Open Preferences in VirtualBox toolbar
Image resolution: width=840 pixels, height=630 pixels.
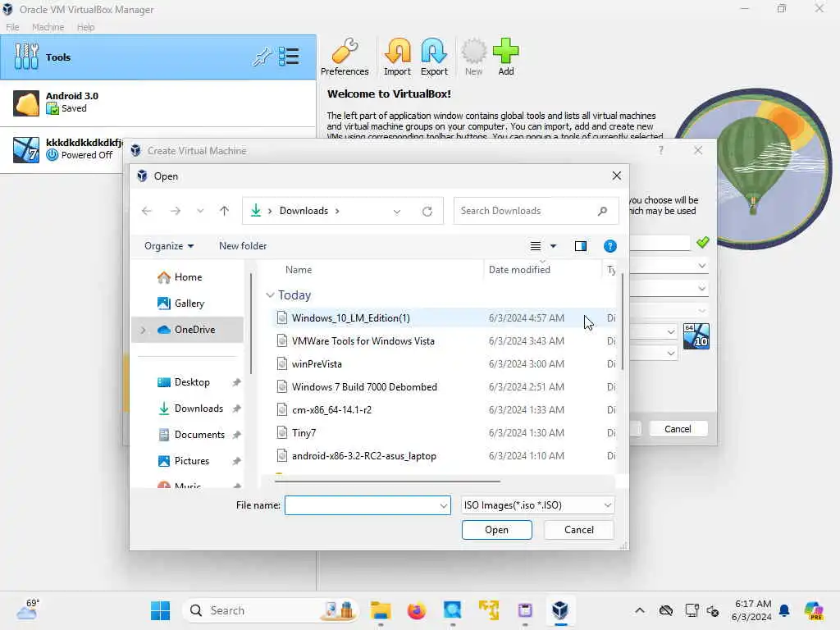pyautogui.click(x=345, y=57)
